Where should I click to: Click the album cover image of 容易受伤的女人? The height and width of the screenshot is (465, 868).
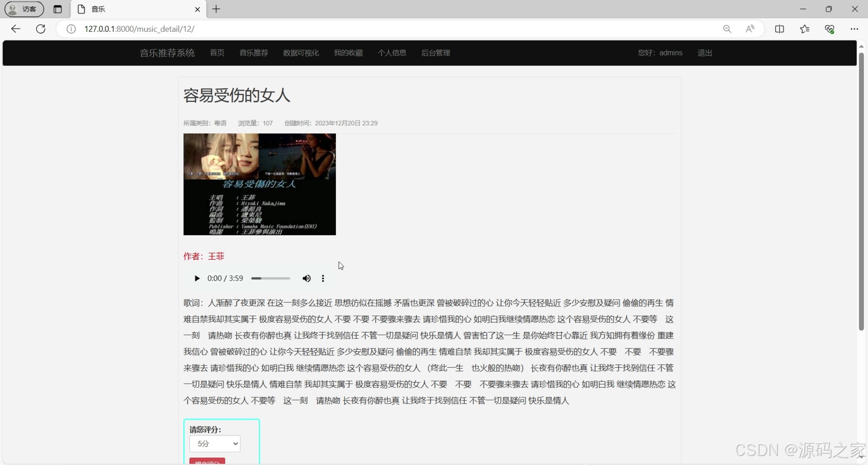[x=259, y=184]
